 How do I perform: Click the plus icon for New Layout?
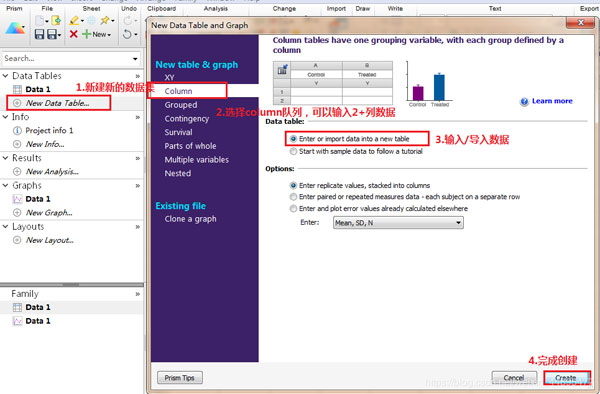coord(17,240)
